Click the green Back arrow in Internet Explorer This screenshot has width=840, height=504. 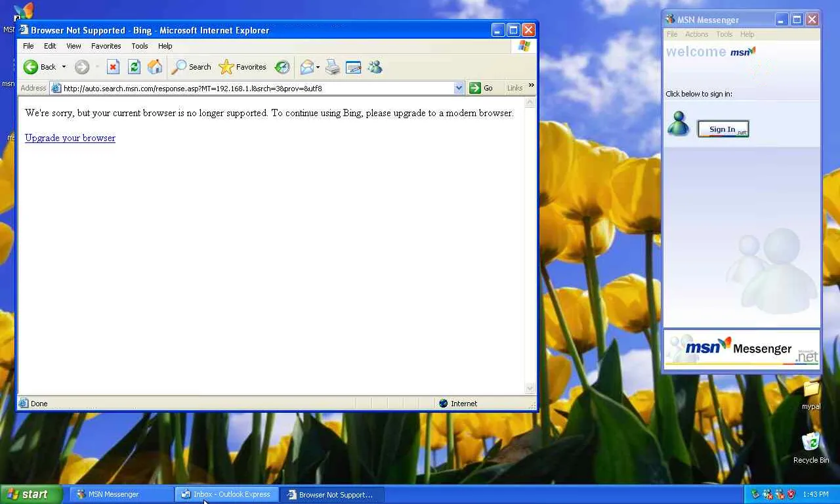[x=31, y=67]
